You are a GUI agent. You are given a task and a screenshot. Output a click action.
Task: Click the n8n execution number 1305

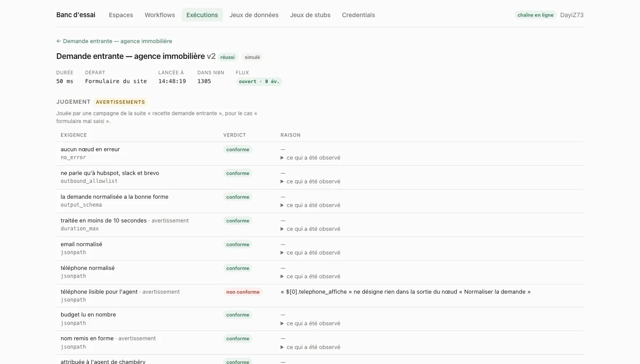point(204,81)
